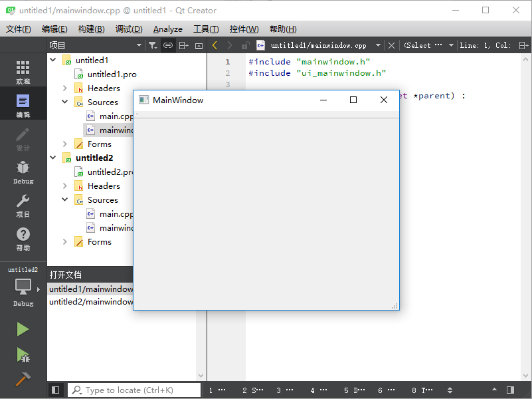Image resolution: width=532 pixels, height=399 pixels.
Task: Split the project side panel
Action: point(183,45)
